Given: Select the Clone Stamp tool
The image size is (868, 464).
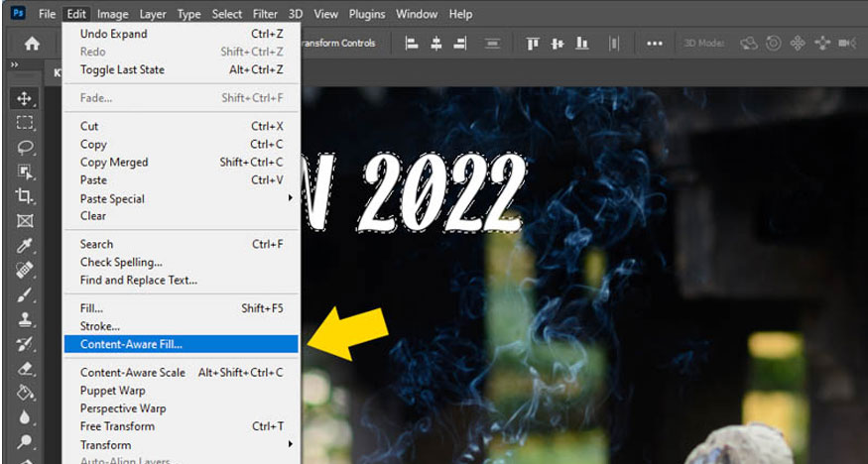Looking at the screenshot, I should (x=25, y=319).
